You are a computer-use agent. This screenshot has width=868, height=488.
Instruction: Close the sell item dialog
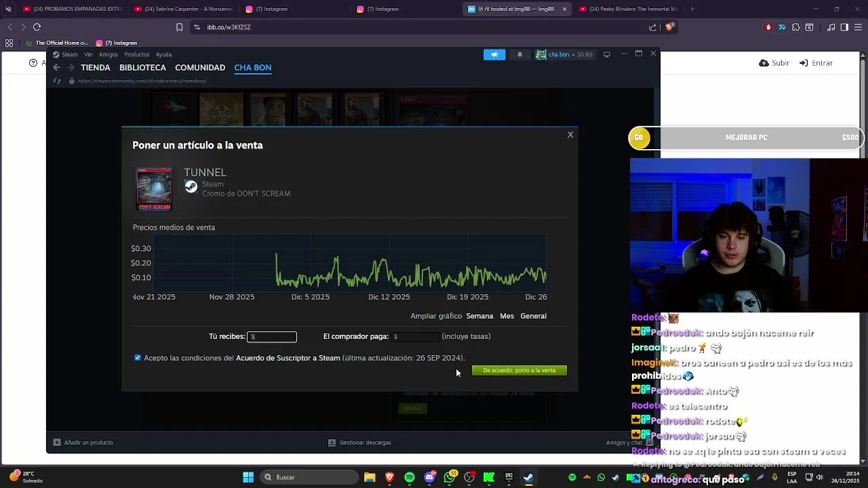pyautogui.click(x=570, y=135)
